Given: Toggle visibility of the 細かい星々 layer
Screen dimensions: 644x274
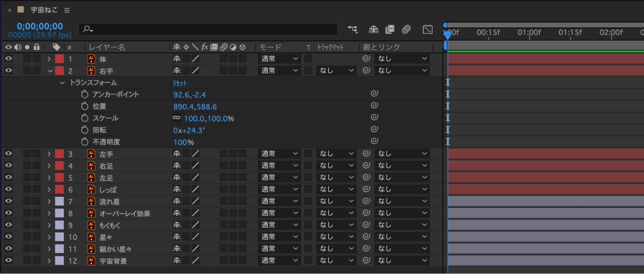Looking at the screenshot, I should (9, 249).
